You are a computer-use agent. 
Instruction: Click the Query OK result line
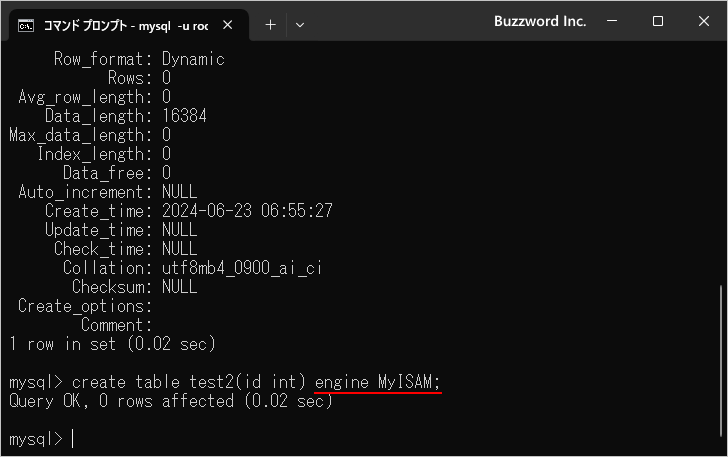click(171, 401)
